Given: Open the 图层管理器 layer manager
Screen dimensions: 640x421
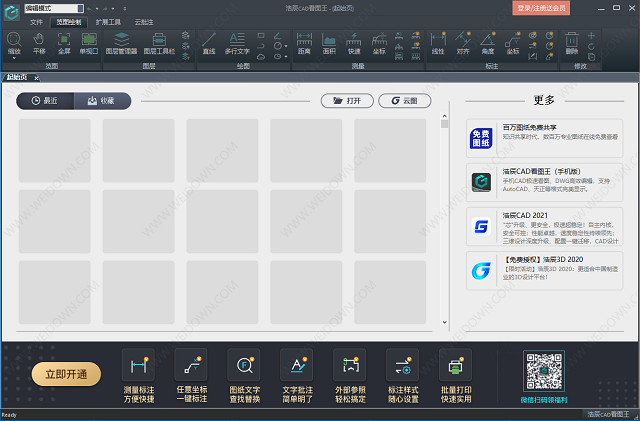Looking at the screenshot, I should (x=121, y=43).
